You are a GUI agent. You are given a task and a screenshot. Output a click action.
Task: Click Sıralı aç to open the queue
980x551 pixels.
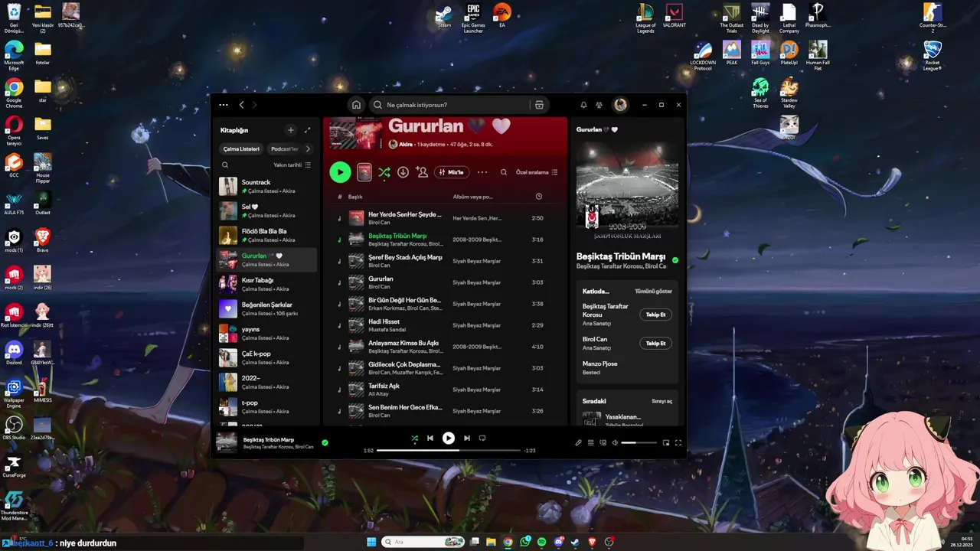(661, 401)
